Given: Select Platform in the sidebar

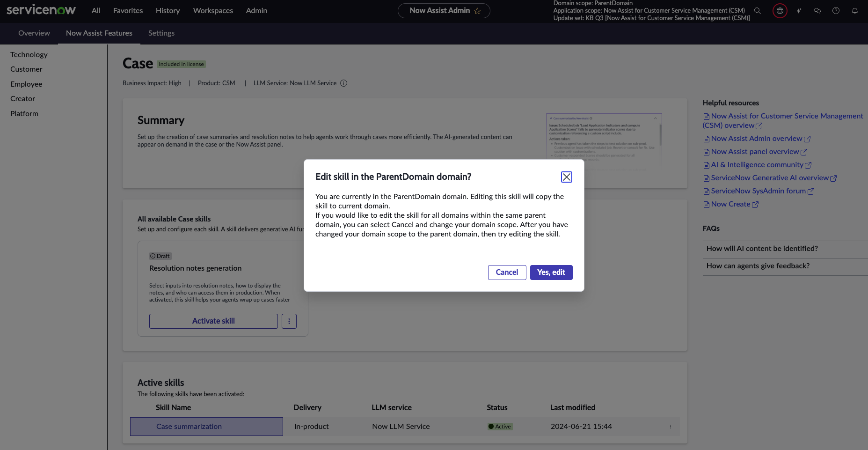Looking at the screenshot, I should pos(24,114).
